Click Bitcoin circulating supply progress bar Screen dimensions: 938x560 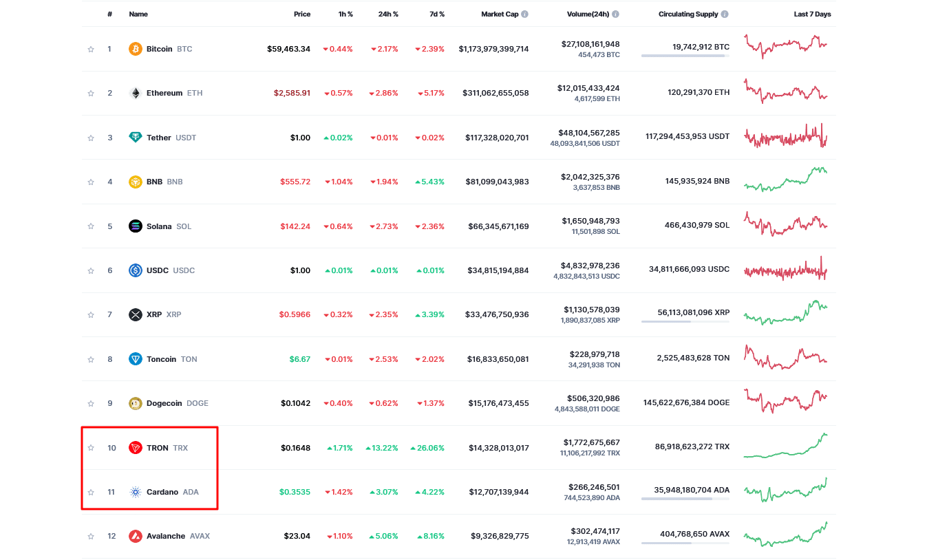click(x=685, y=56)
